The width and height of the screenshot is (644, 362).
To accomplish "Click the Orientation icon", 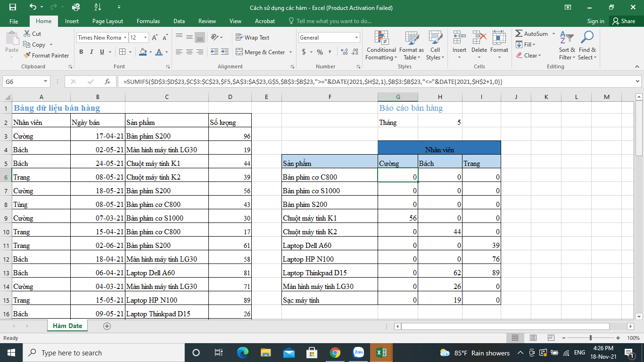I will point(215,38).
